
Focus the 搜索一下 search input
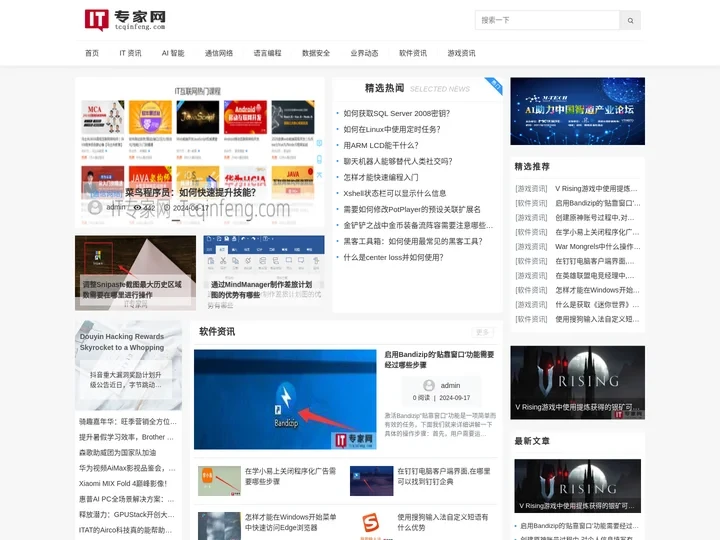tap(547, 20)
